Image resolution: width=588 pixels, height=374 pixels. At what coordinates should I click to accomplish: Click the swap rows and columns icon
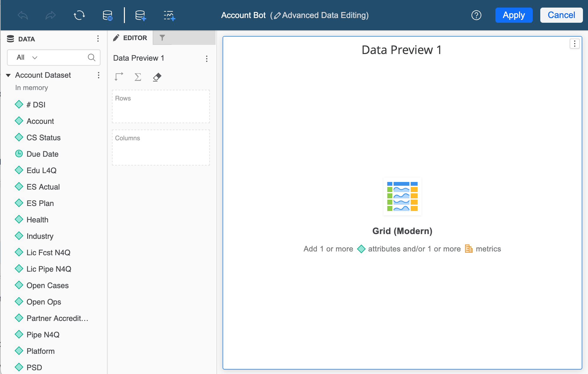point(119,77)
